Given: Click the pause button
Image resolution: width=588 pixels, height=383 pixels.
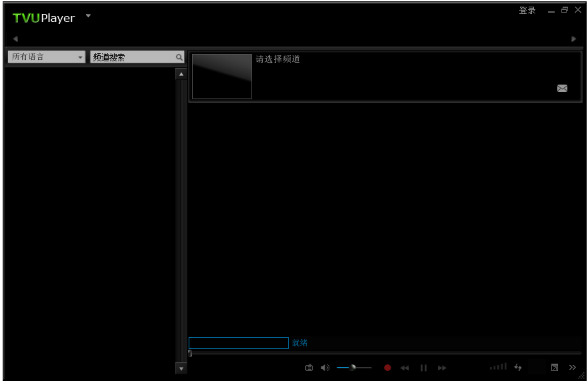Looking at the screenshot, I should click(424, 368).
